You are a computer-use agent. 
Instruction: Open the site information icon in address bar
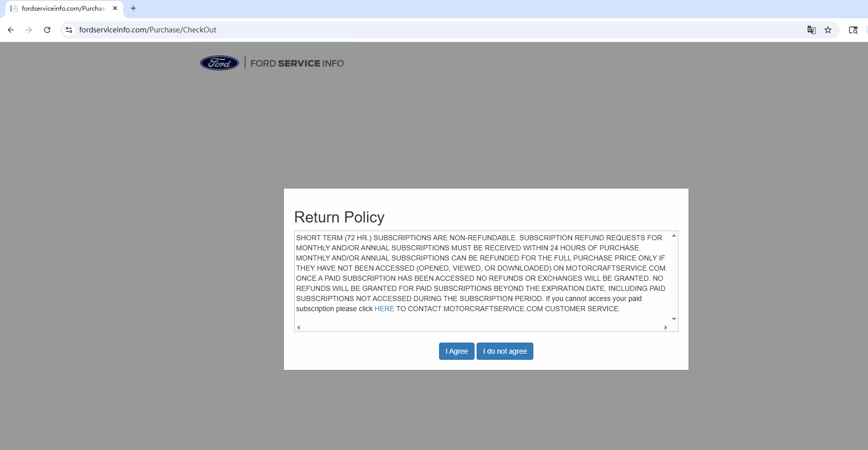click(69, 30)
